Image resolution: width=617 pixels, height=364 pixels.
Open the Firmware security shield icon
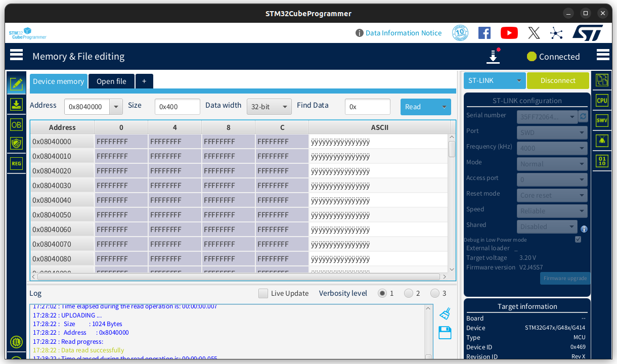click(x=16, y=144)
